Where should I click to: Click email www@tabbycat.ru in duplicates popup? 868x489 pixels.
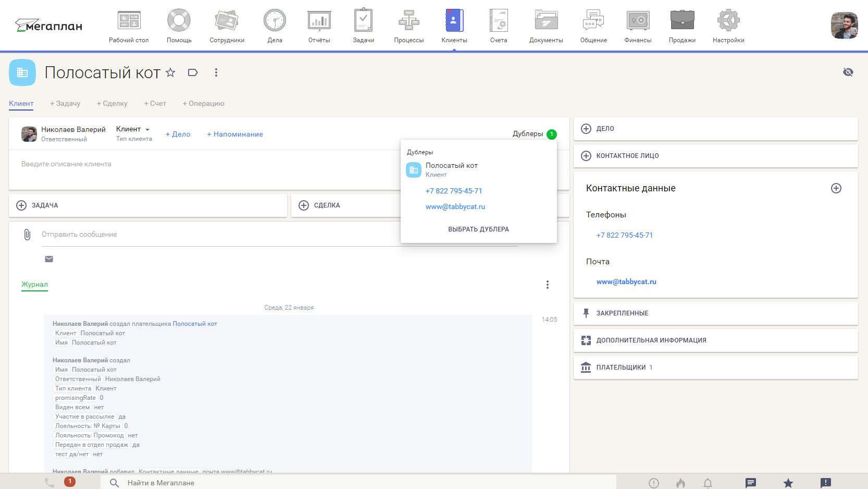point(455,206)
